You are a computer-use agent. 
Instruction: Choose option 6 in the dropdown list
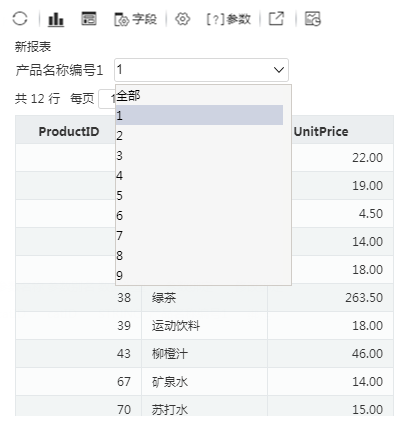coord(199,216)
